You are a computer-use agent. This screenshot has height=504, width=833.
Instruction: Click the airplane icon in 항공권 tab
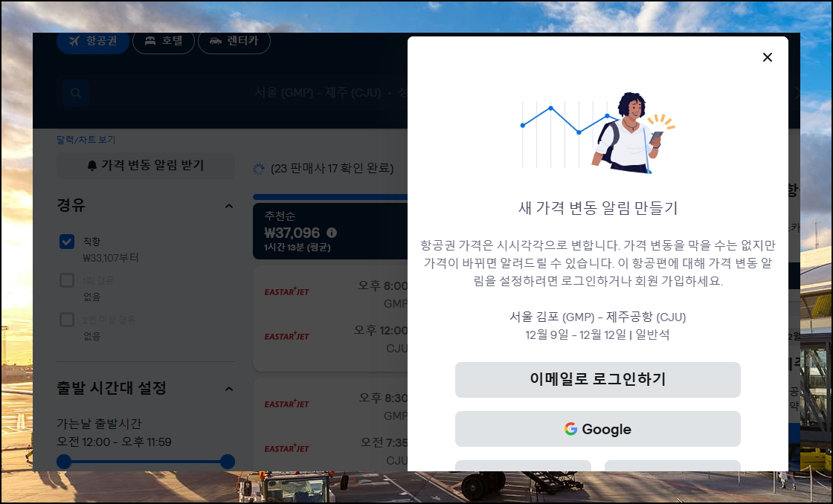74,41
